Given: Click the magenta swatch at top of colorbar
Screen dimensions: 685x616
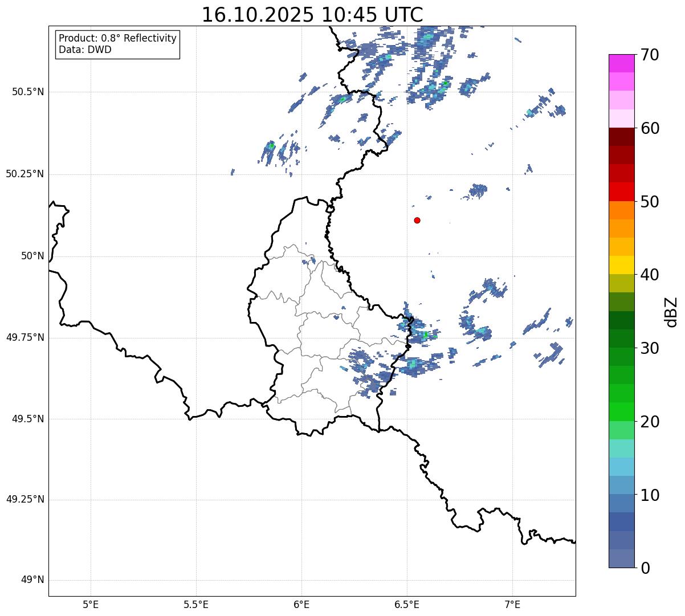Looking at the screenshot, I should click(621, 63).
